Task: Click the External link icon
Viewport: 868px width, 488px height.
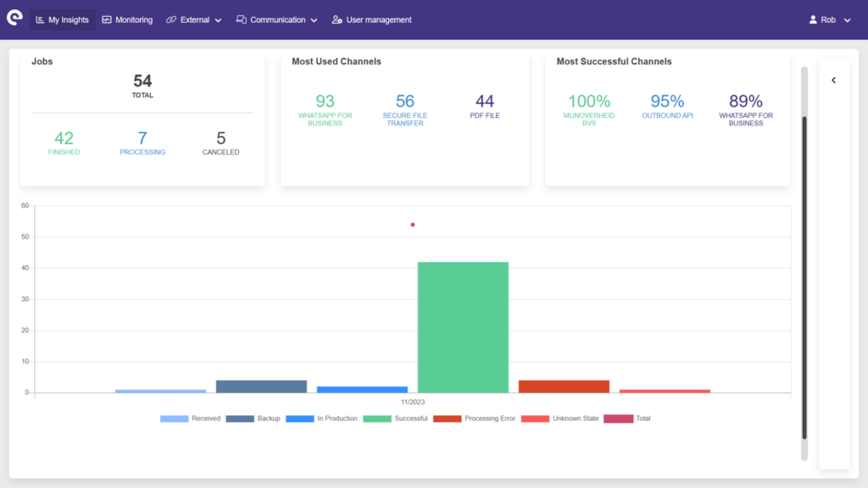Action: pos(171,19)
